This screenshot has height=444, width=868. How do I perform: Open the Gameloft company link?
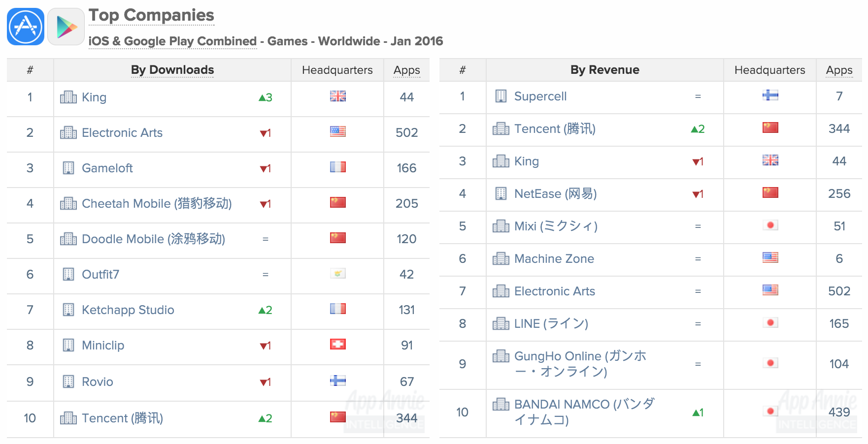coord(107,168)
